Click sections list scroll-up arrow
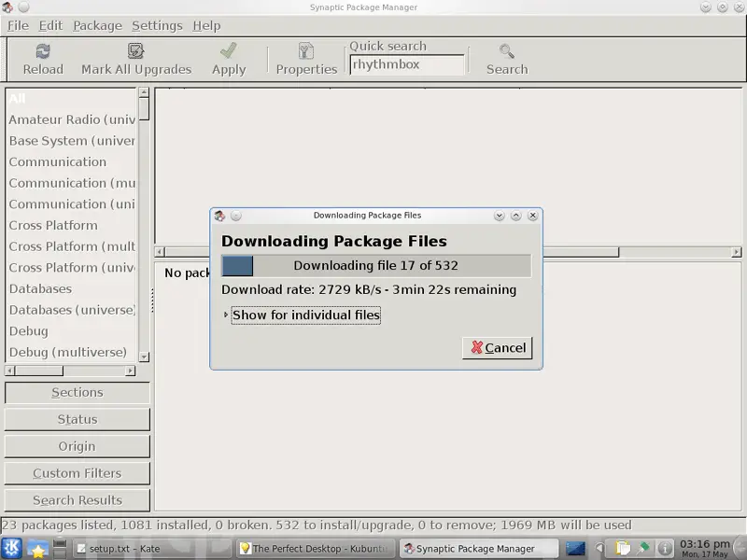Screen dimensions: 747x560 144,92
